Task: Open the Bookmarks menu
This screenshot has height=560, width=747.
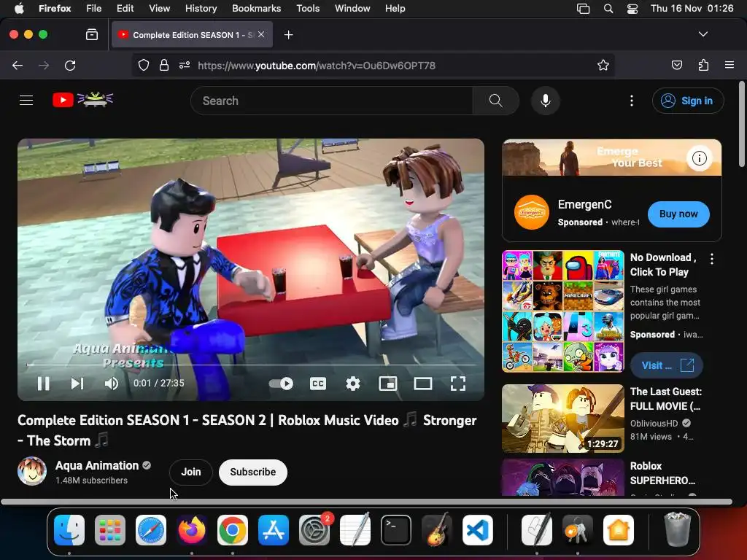Action: pyautogui.click(x=256, y=8)
